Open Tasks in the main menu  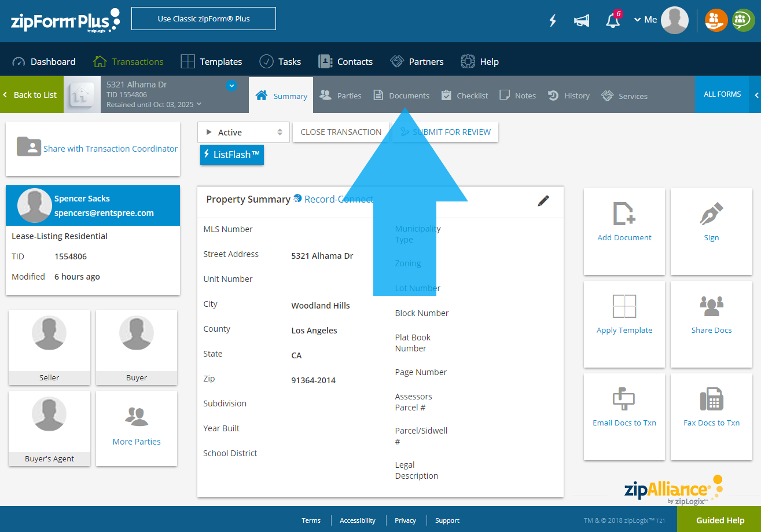pyautogui.click(x=280, y=61)
